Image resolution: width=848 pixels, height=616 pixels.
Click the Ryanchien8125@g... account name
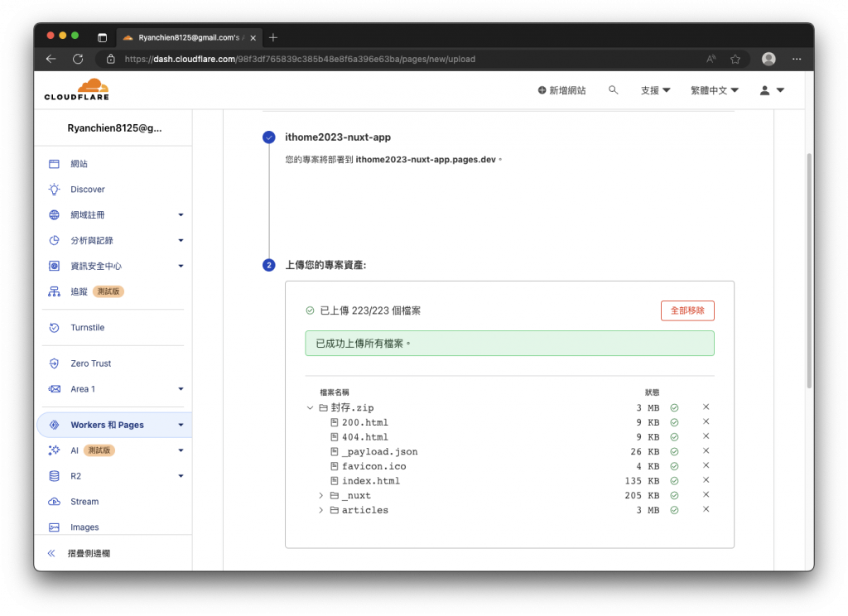point(114,128)
